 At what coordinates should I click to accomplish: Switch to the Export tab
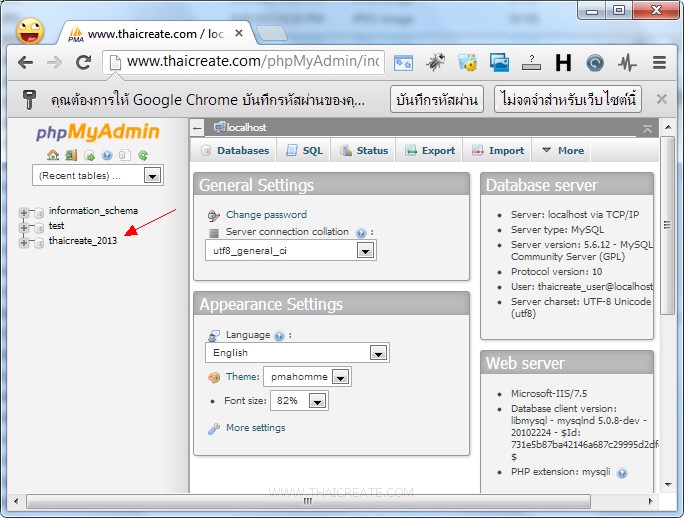tap(430, 151)
